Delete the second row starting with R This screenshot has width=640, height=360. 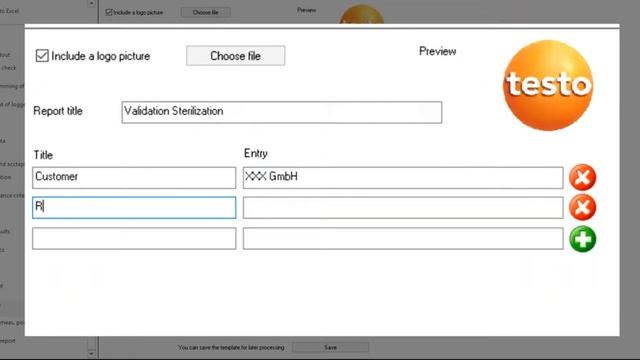582,207
